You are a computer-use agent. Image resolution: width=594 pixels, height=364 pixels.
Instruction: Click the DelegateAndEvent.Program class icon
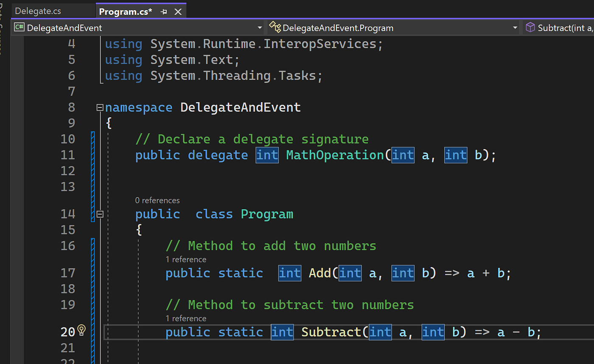(275, 28)
